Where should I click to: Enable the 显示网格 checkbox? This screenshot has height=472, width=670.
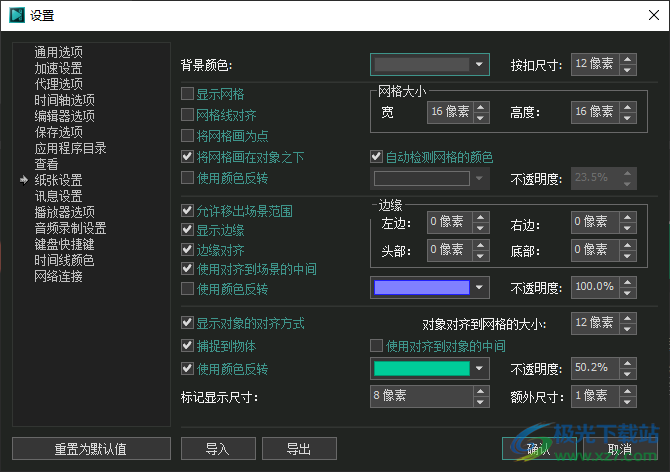point(187,94)
